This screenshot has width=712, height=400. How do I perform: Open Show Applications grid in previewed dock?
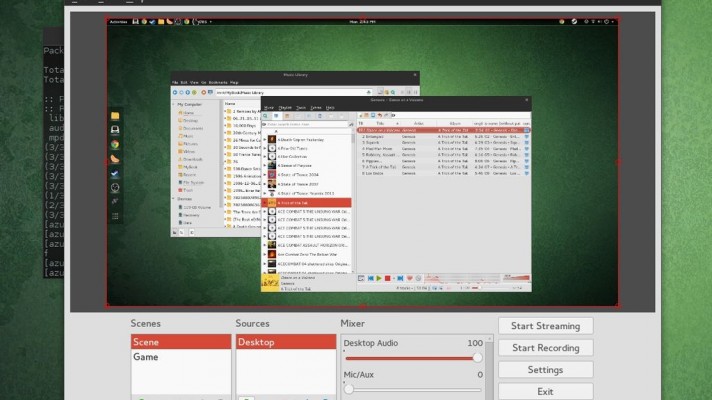[x=115, y=216]
